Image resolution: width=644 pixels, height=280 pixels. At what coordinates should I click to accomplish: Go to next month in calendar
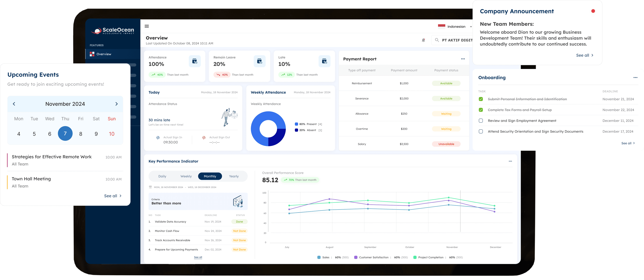click(x=117, y=104)
